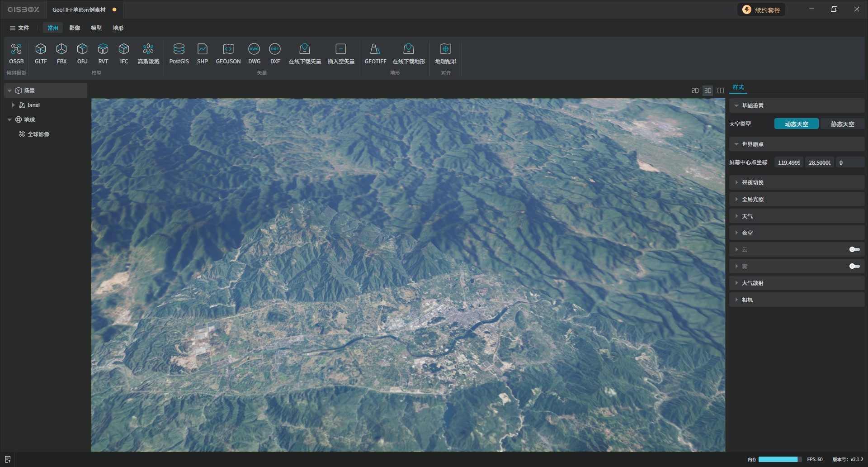Click the 续约套餐 renew plan button
868x467 pixels.
(761, 10)
